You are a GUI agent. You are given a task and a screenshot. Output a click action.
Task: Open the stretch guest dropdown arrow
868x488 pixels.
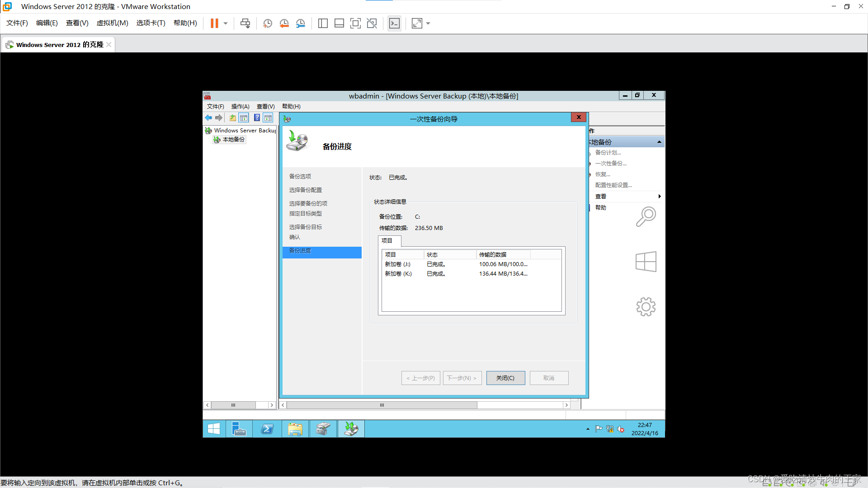(x=428, y=23)
